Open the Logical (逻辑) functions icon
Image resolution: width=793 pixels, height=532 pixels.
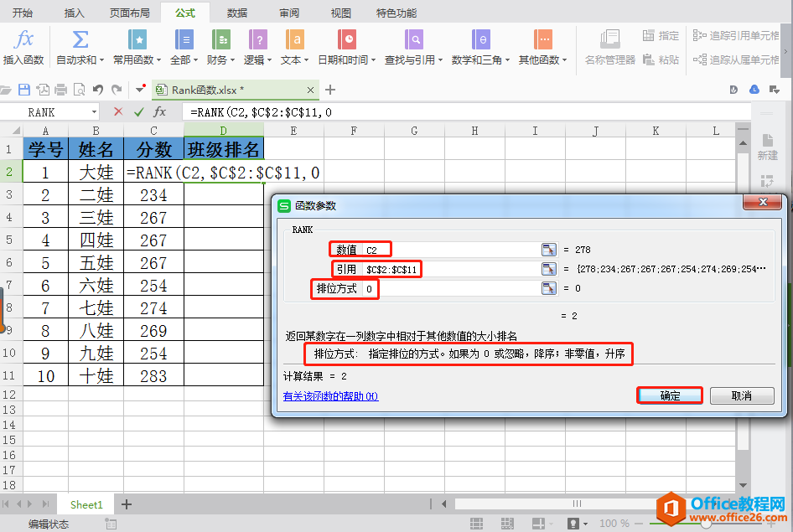coord(258,39)
